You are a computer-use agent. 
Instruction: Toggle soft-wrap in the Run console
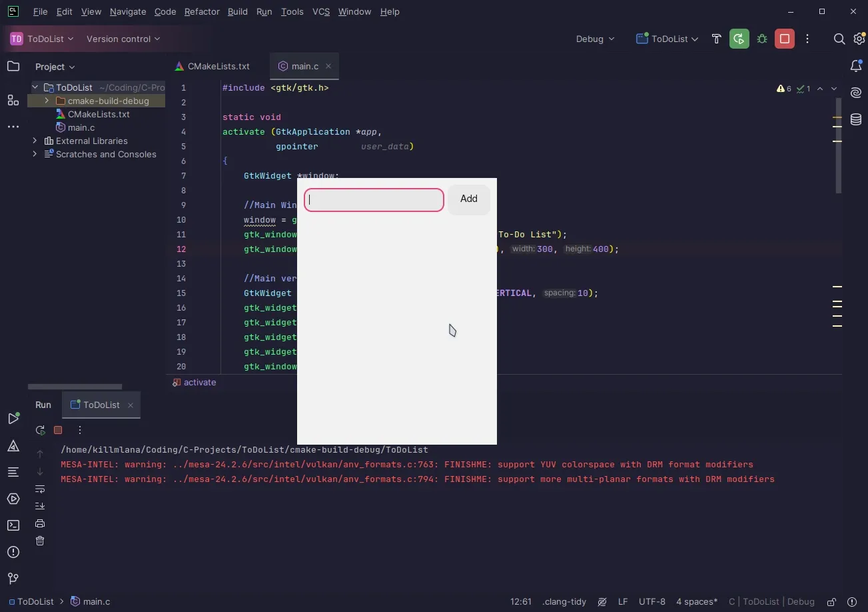click(x=40, y=489)
